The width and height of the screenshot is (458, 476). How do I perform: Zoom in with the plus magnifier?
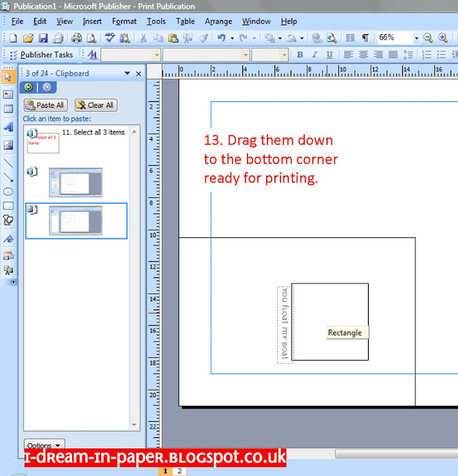coord(443,38)
